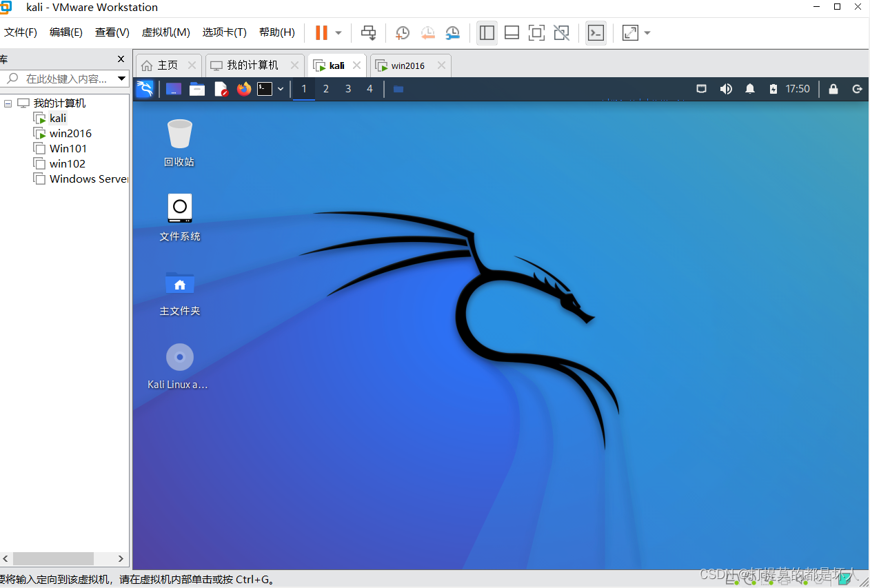Revert the virtual machine to its last snapshot
Image resolution: width=870 pixels, height=588 pixels.
coord(427,32)
